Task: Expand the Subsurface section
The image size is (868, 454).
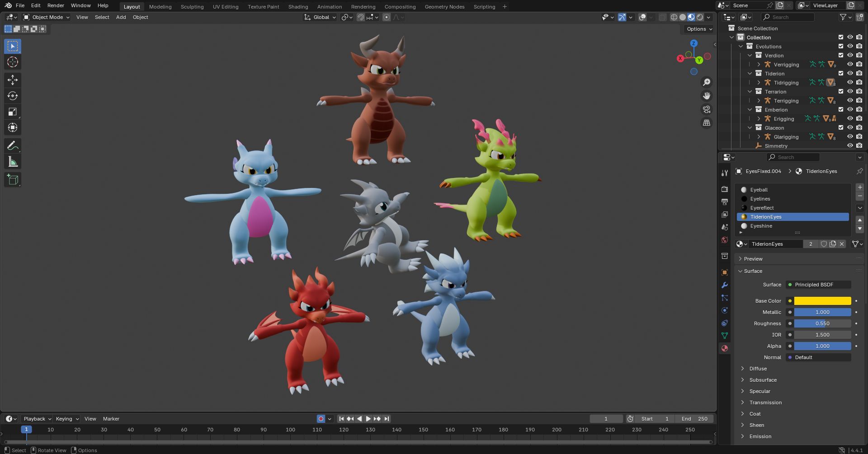Action: point(763,380)
